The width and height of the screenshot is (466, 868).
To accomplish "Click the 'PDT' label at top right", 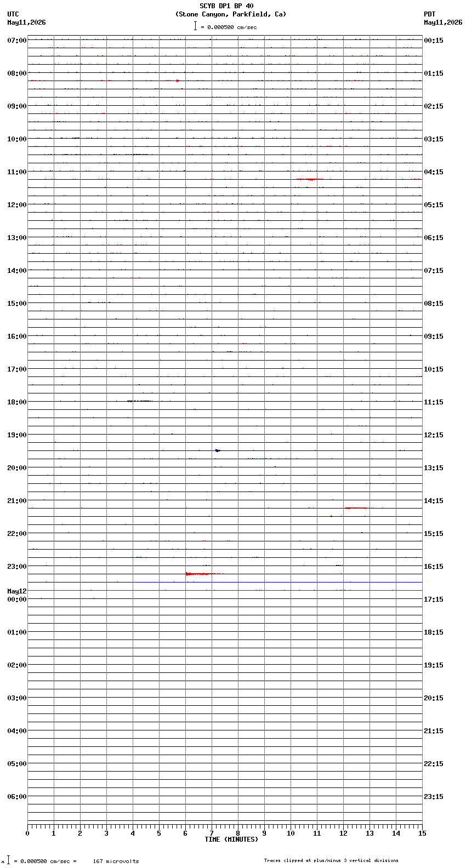I will 429,14.
